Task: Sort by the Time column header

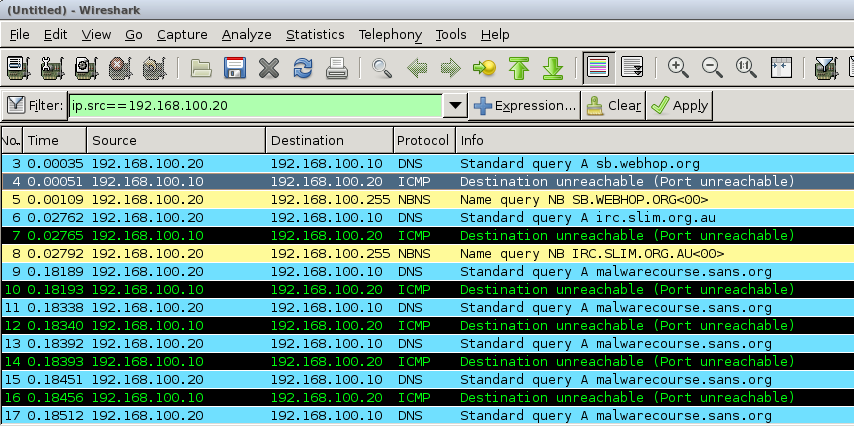Action: (x=54, y=141)
